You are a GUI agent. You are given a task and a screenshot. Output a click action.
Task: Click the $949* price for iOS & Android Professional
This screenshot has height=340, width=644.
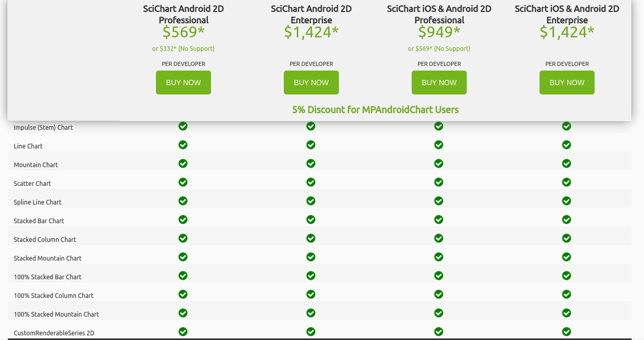(439, 32)
